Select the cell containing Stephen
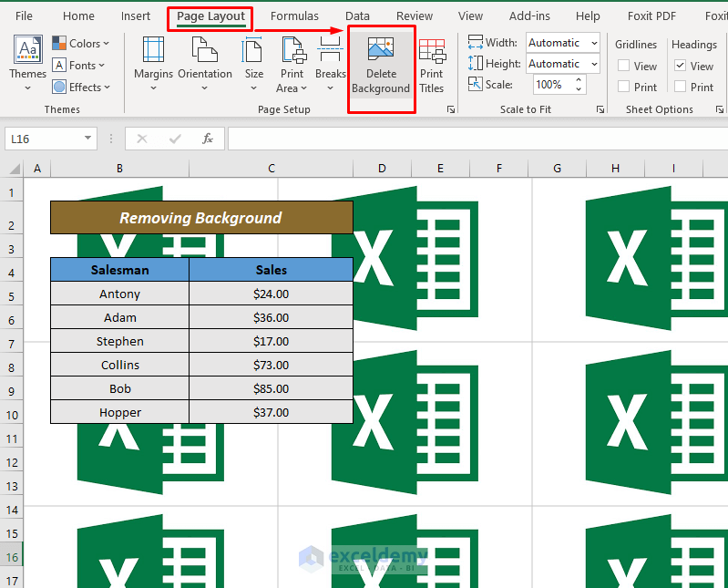 point(119,341)
